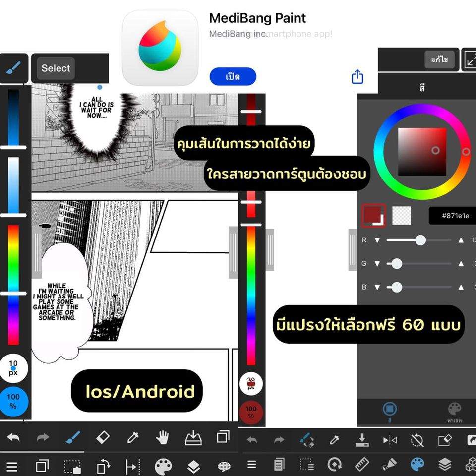Open the layers stack icon on right toolbar
Screen dimensions: 476x476
[x=445, y=465]
